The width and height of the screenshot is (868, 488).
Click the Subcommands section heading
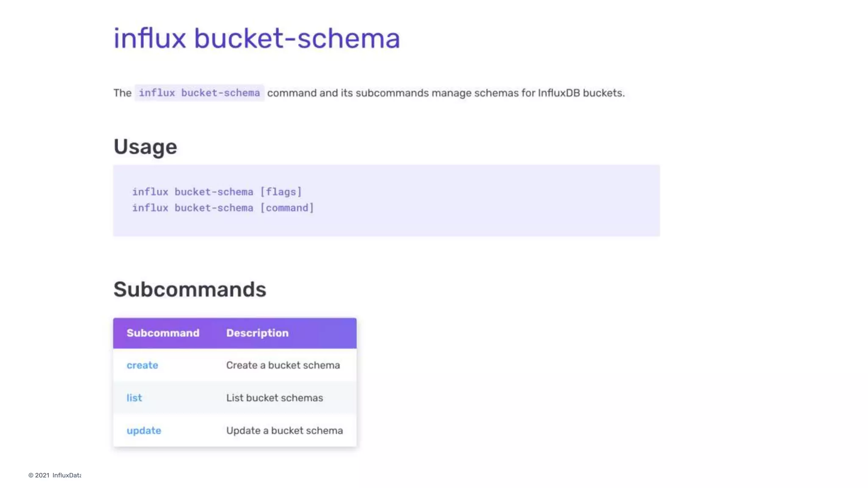pyautogui.click(x=189, y=289)
